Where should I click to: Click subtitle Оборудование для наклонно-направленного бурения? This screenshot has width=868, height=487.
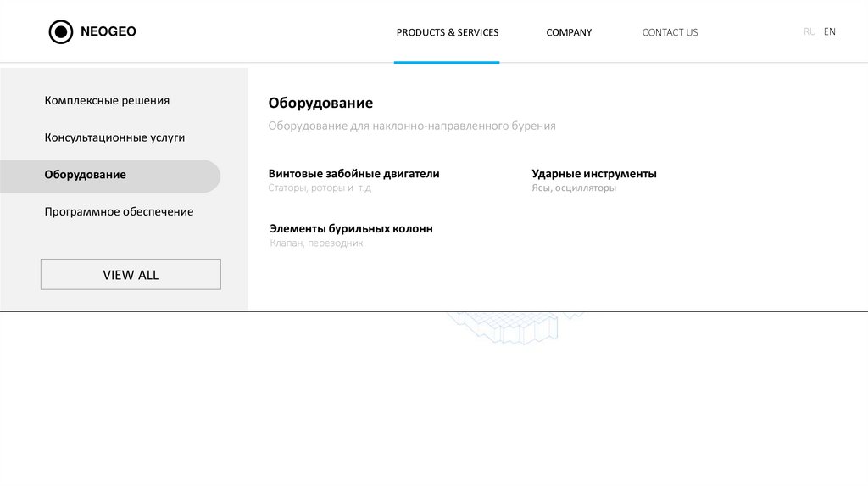coord(412,126)
